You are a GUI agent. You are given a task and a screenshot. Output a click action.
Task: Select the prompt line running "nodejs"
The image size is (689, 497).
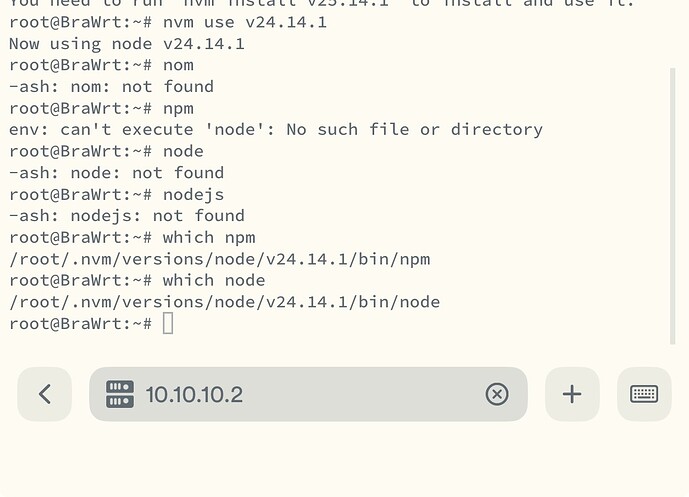point(116,194)
